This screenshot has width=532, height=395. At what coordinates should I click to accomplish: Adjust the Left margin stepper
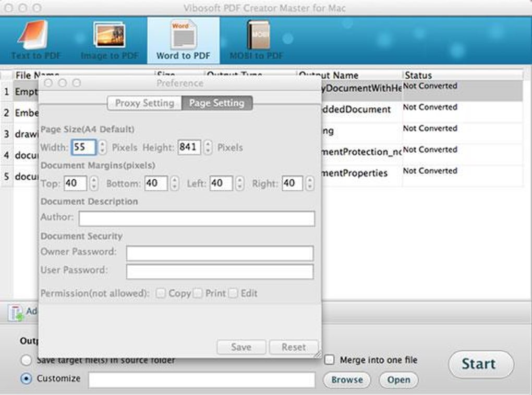point(240,183)
